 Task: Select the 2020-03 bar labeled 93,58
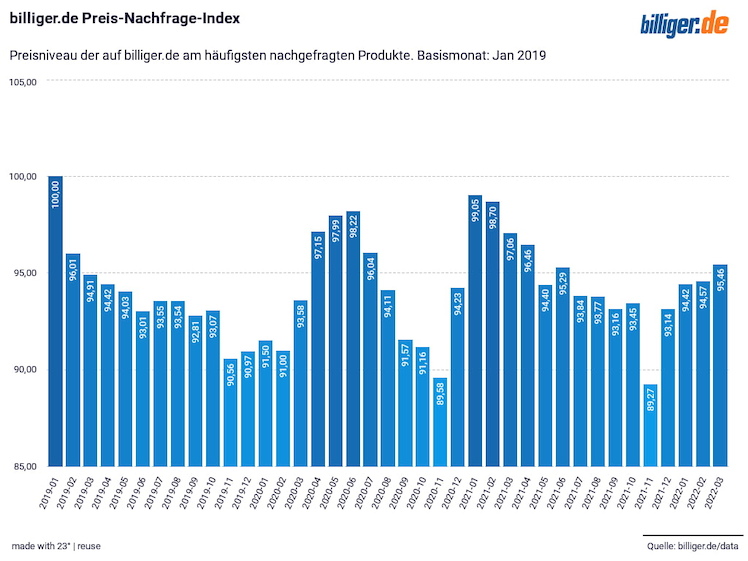click(301, 383)
